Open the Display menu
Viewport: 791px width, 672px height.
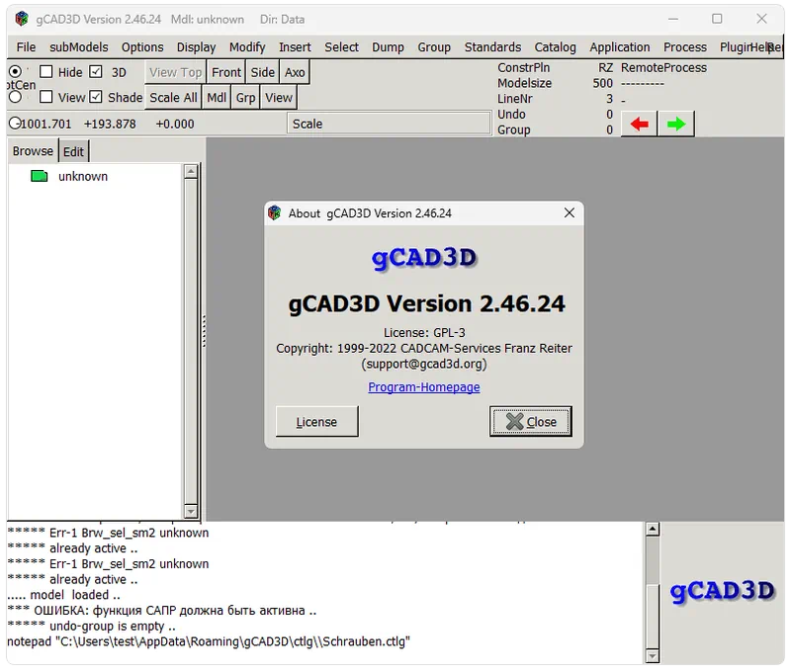(x=196, y=46)
